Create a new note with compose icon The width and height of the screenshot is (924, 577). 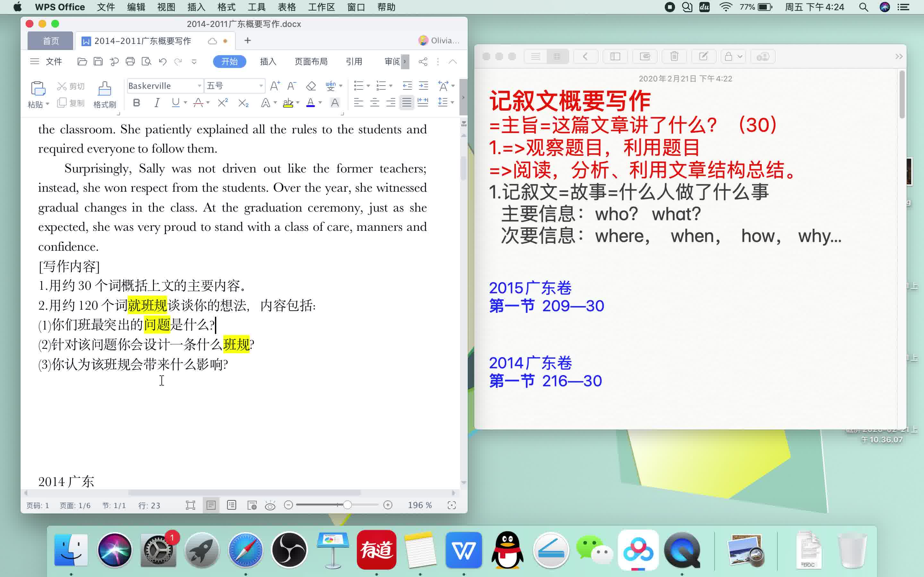(x=704, y=56)
